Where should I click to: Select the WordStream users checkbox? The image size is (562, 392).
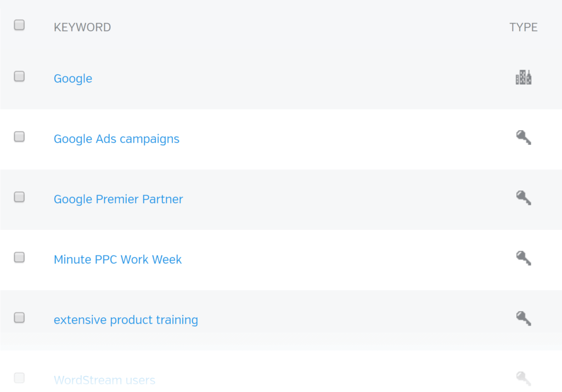click(19, 378)
